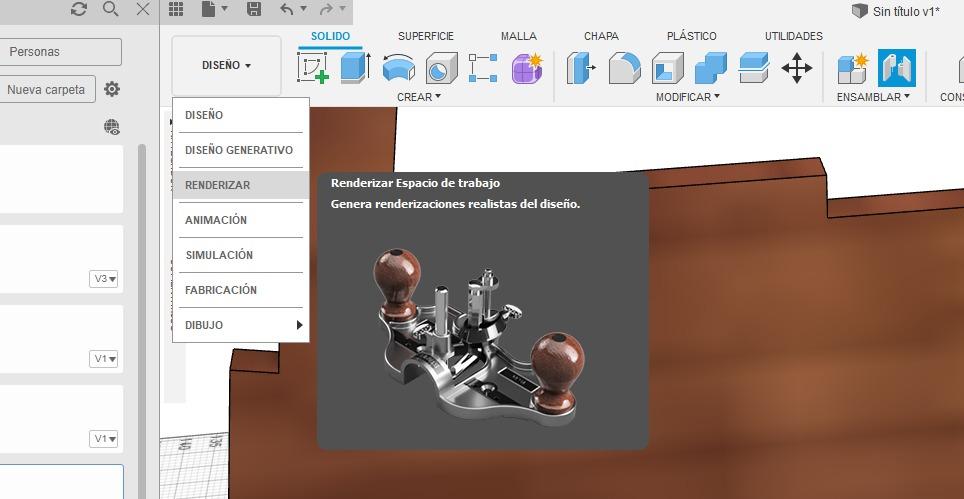Select the Combine tool
Image resolution: width=964 pixels, height=499 pixels.
711,68
